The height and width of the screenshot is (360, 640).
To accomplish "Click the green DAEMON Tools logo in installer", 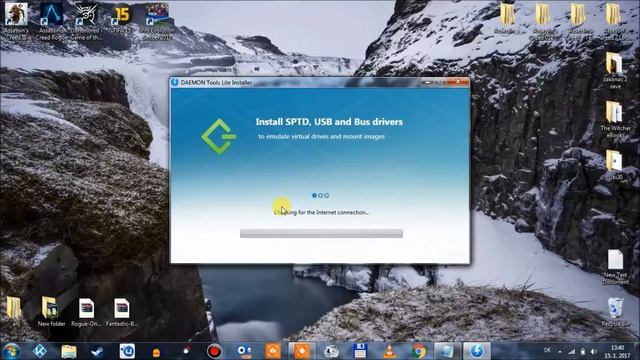I will pyautogui.click(x=218, y=136).
